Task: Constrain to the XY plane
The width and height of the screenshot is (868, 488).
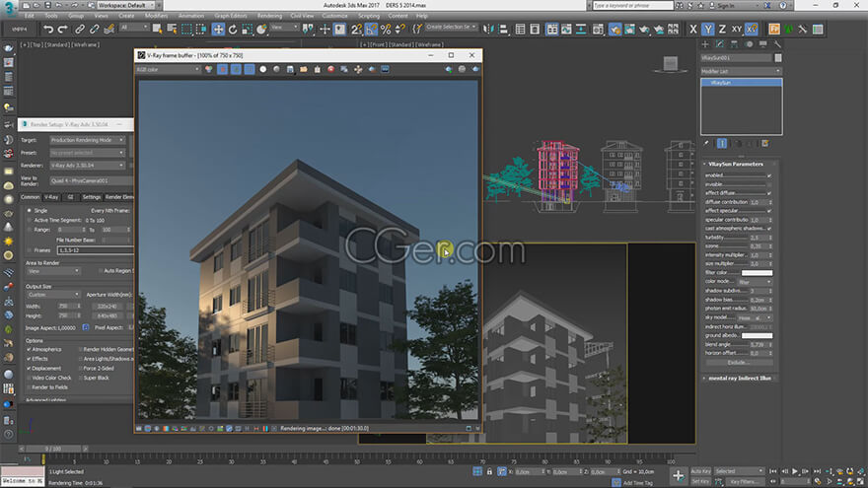Action: click(736, 29)
